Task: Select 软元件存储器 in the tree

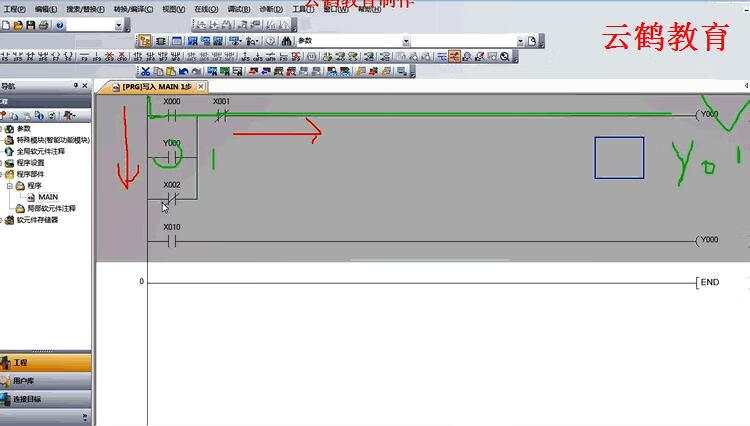Action: [x=37, y=220]
